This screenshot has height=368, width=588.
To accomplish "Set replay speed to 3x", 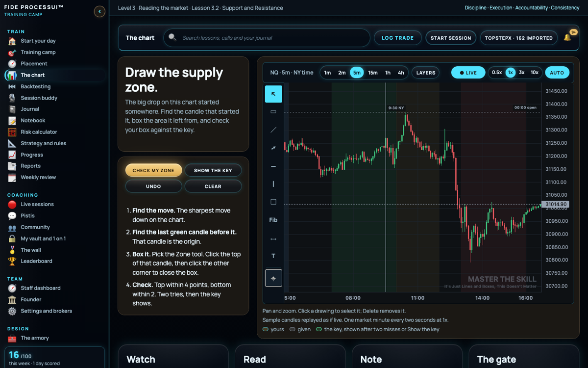I will point(522,73).
